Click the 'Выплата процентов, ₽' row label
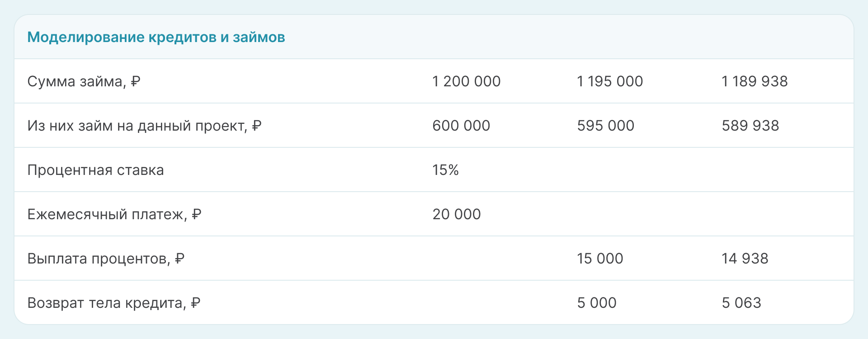This screenshot has height=339, width=868. [105, 259]
